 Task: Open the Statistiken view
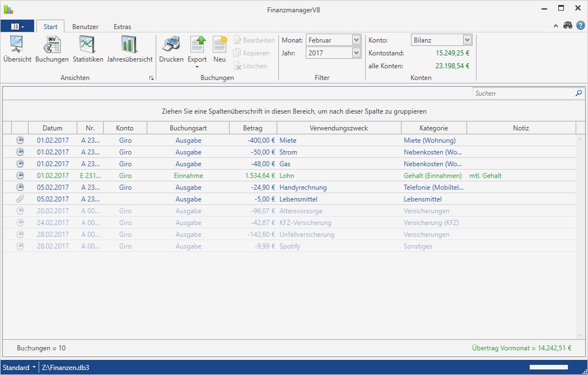(x=87, y=49)
